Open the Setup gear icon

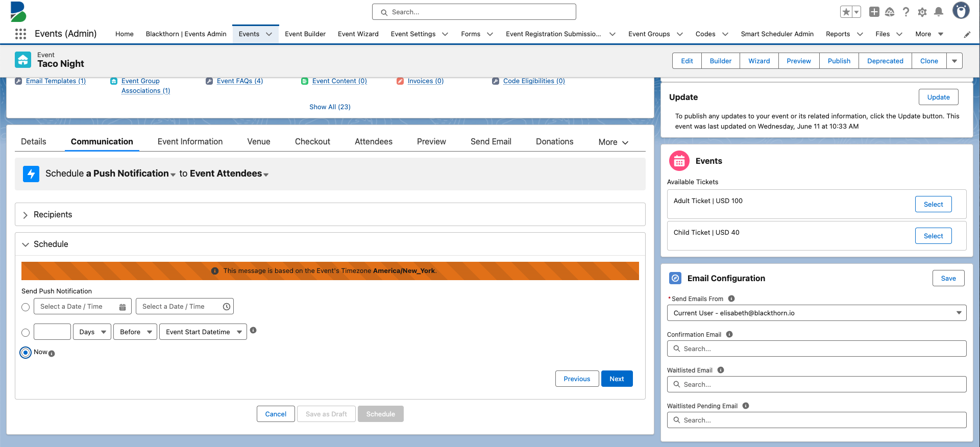point(922,12)
